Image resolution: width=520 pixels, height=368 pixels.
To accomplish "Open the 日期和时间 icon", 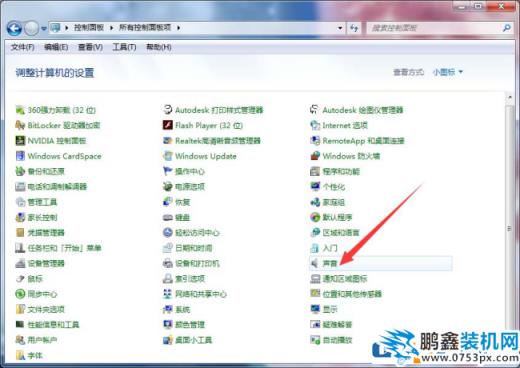I will tap(167, 248).
